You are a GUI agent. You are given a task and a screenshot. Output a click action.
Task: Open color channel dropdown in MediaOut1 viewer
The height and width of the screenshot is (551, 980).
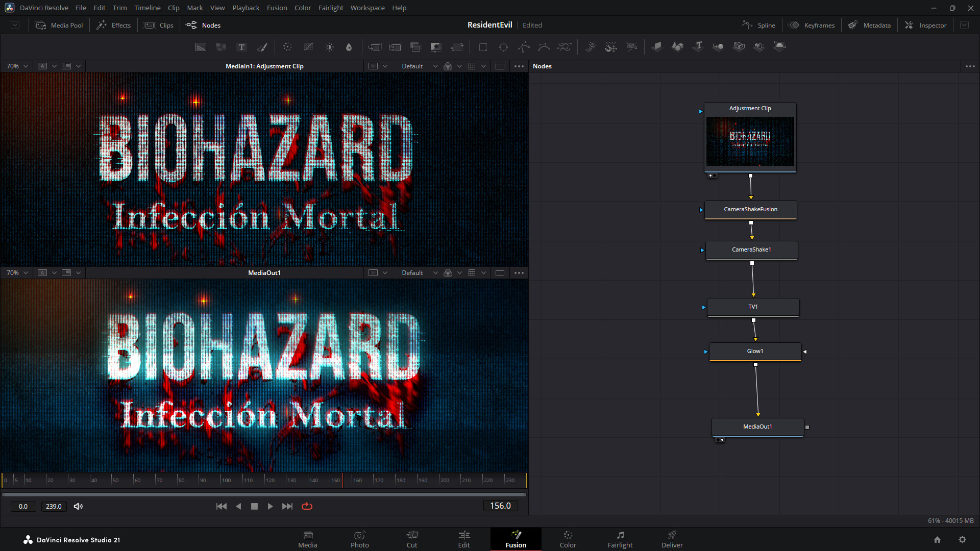tap(460, 273)
